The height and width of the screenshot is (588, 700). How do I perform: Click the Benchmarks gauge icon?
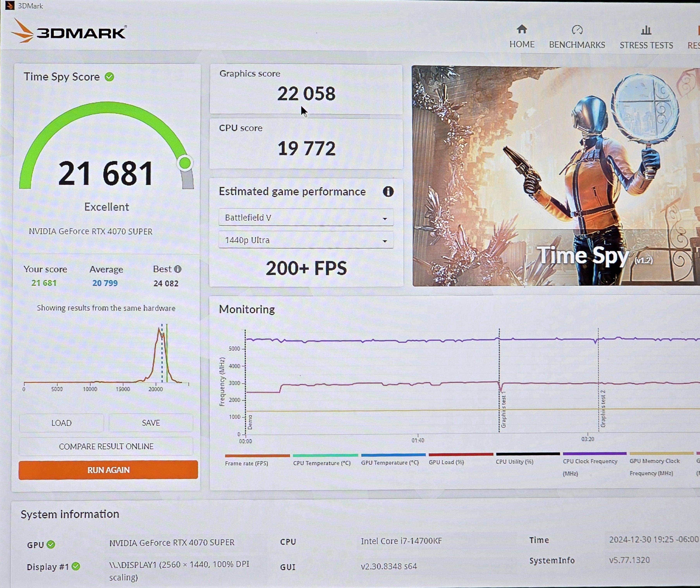(x=577, y=30)
